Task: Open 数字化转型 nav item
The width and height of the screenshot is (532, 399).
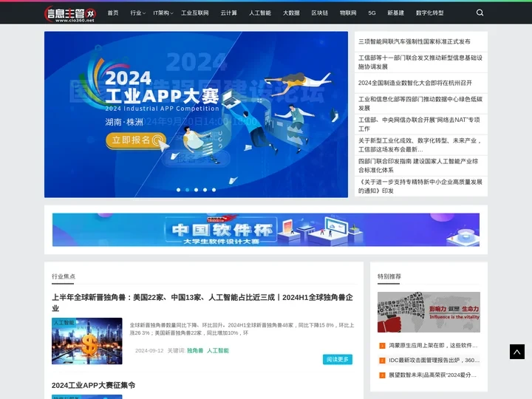Action: pyautogui.click(x=429, y=13)
